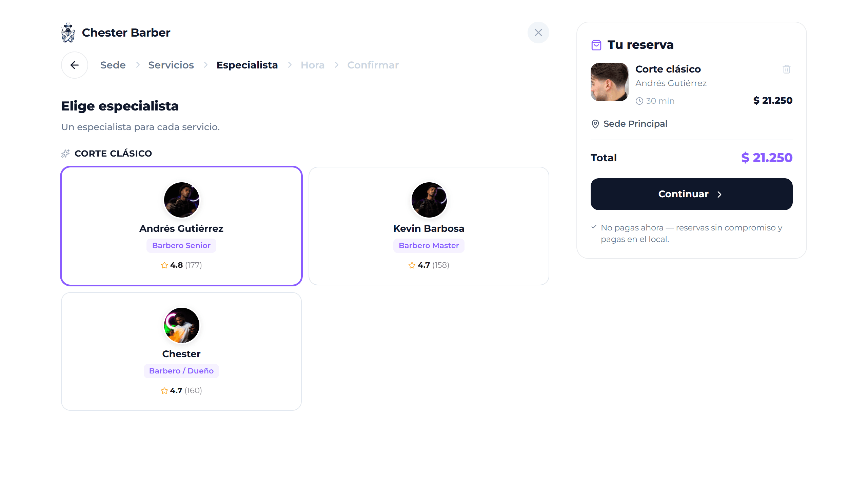Choose Chester as the specialist
This screenshot has width=868, height=488.
(x=181, y=351)
